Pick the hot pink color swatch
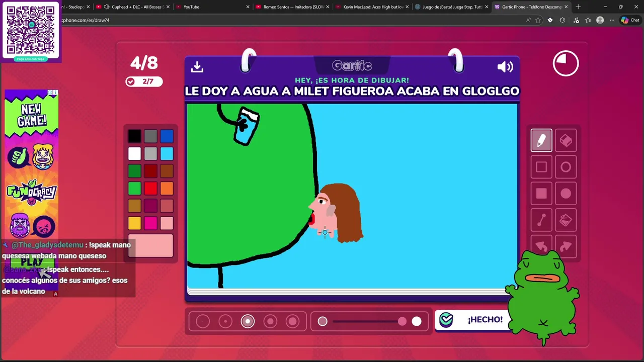This screenshot has height=362, width=644. (150, 223)
